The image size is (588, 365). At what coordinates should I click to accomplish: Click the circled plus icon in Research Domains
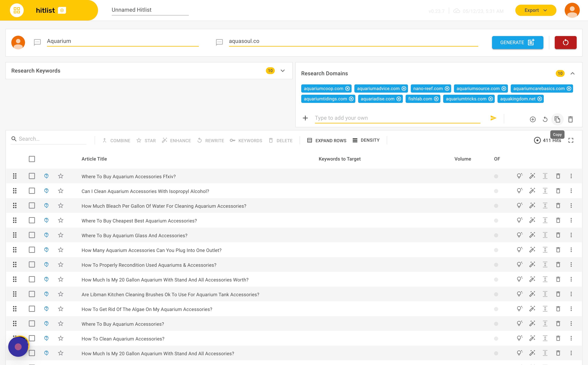pyautogui.click(x=532, y=119)
